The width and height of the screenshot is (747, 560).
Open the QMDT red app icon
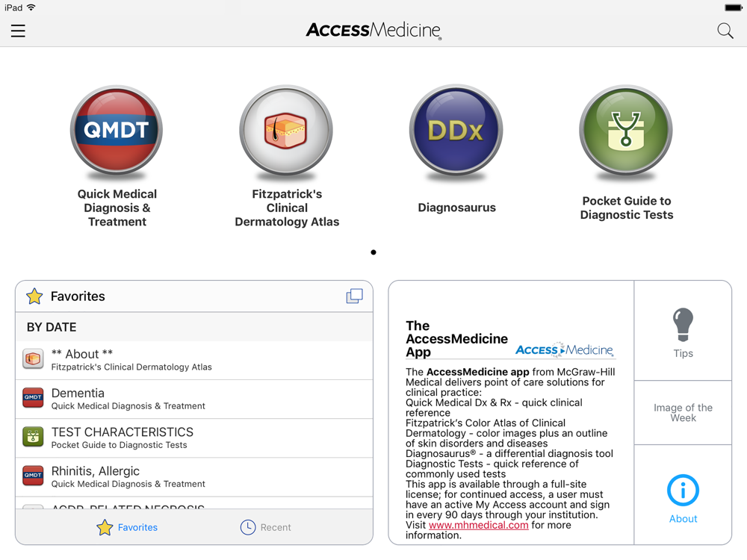(x=117, y=130)
